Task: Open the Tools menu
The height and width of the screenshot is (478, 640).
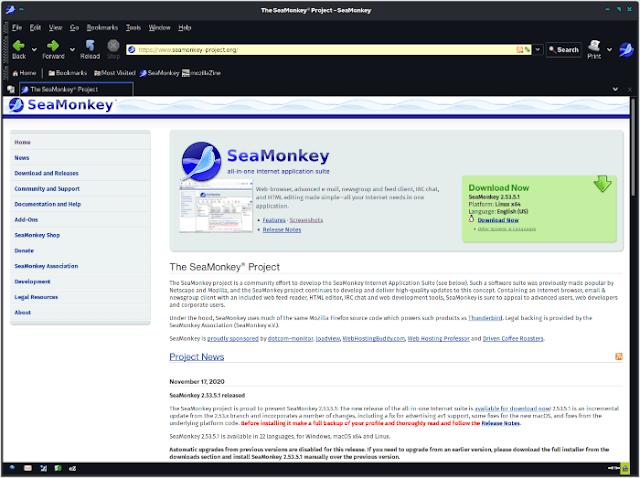Action: (133, 27)
